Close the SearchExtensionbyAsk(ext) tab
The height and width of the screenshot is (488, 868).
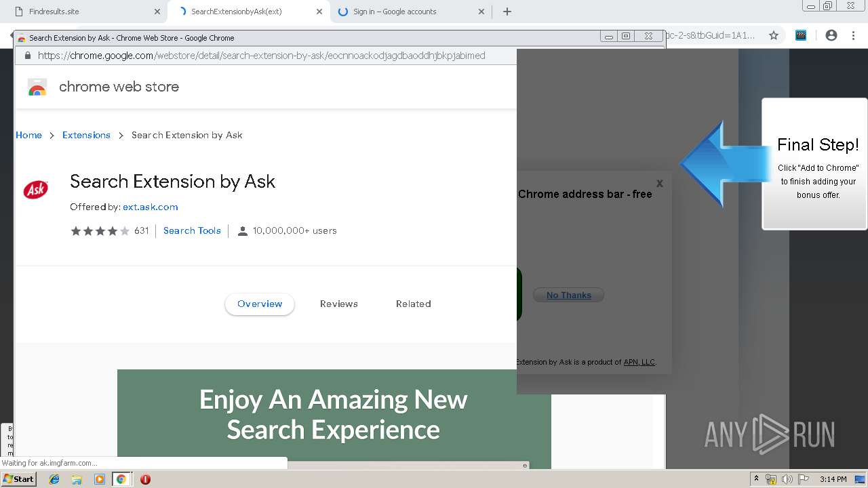[319, 12]
